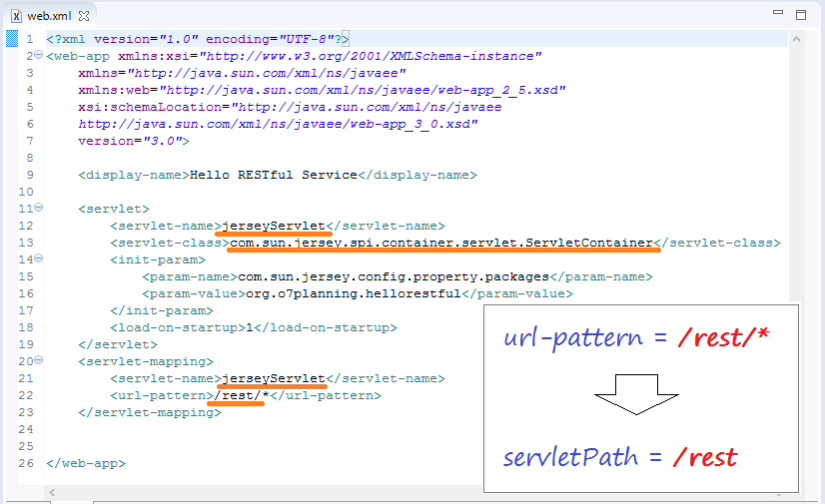Collapse the servlet-mapping element at line 20
This screenshot has width=825, height=504.
click(x=38, y=360)
